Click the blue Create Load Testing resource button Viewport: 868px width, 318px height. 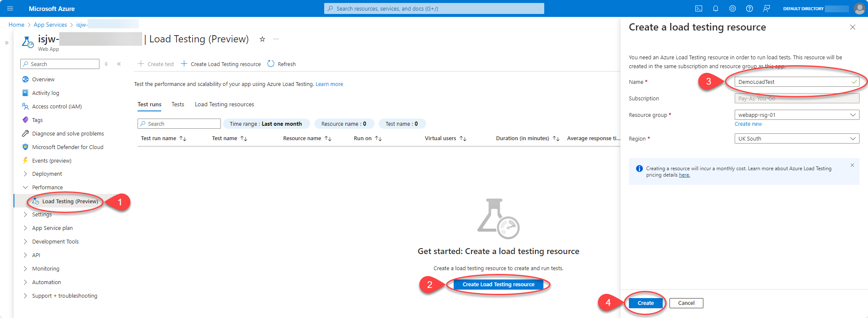(499, 285)
